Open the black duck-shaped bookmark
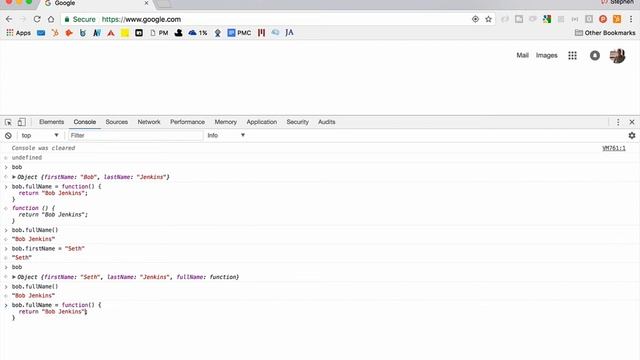This screenshot has height=360, width=640. click(x=178, y=33)
